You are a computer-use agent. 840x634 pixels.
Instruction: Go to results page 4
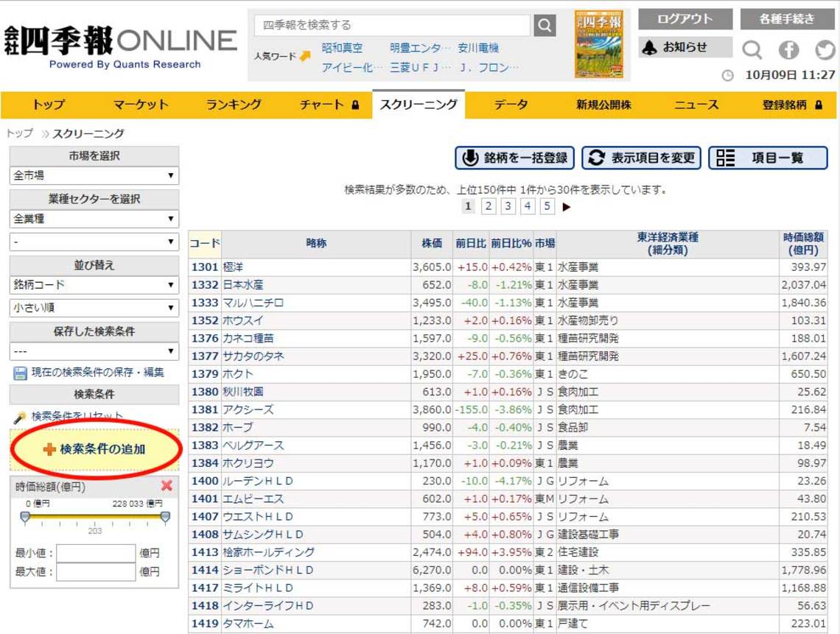click(528, 206)
